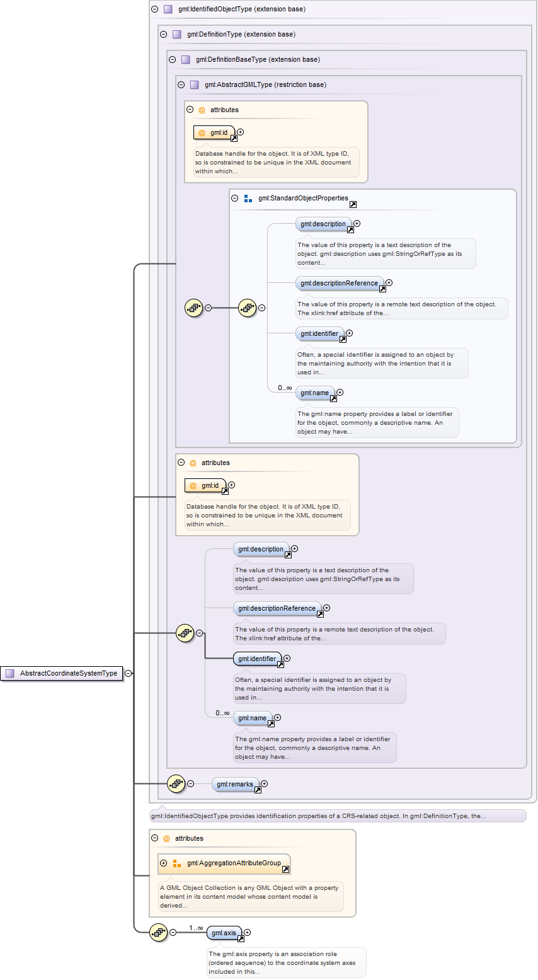Follow the link arrow on gml:StandardObjectProperties

(353, 204)
